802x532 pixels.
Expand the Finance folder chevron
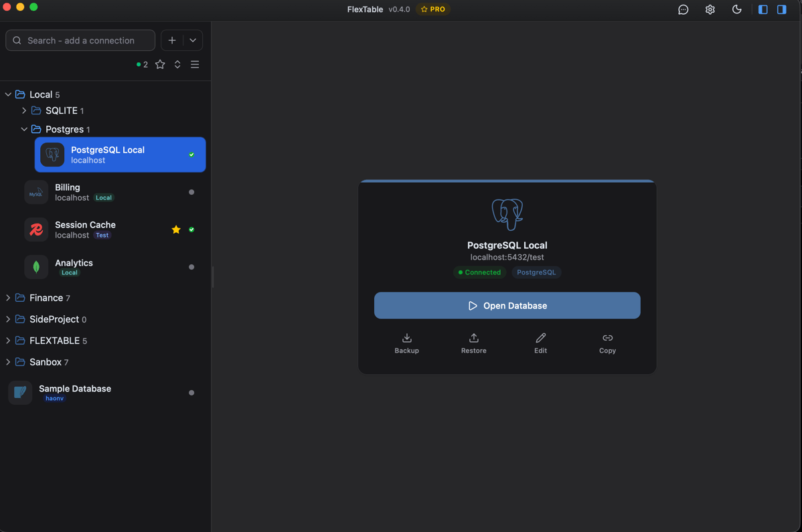8,297
